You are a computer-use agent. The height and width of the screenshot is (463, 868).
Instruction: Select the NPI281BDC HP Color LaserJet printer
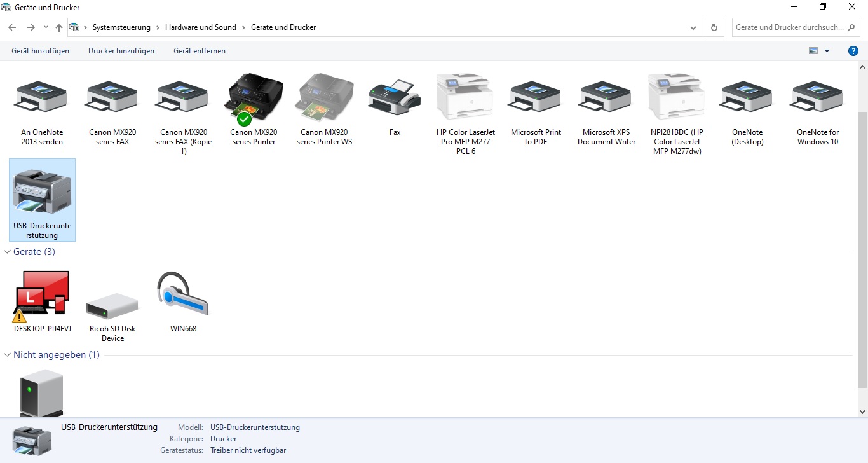click(x=677, y=114)
